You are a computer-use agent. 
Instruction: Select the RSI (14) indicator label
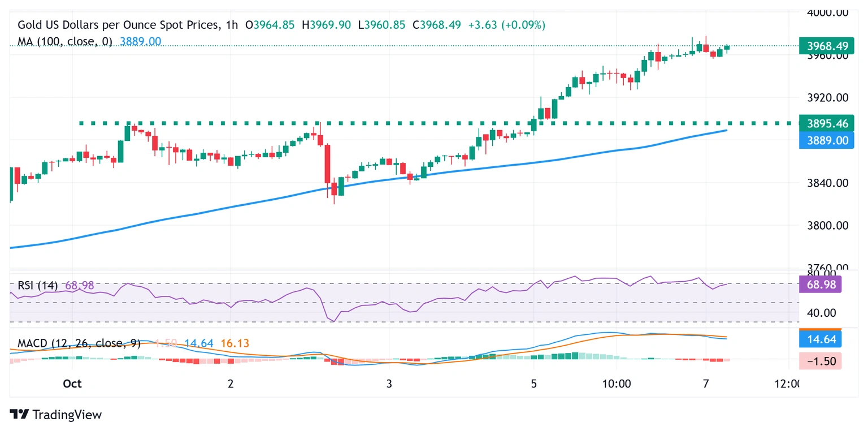37,286
